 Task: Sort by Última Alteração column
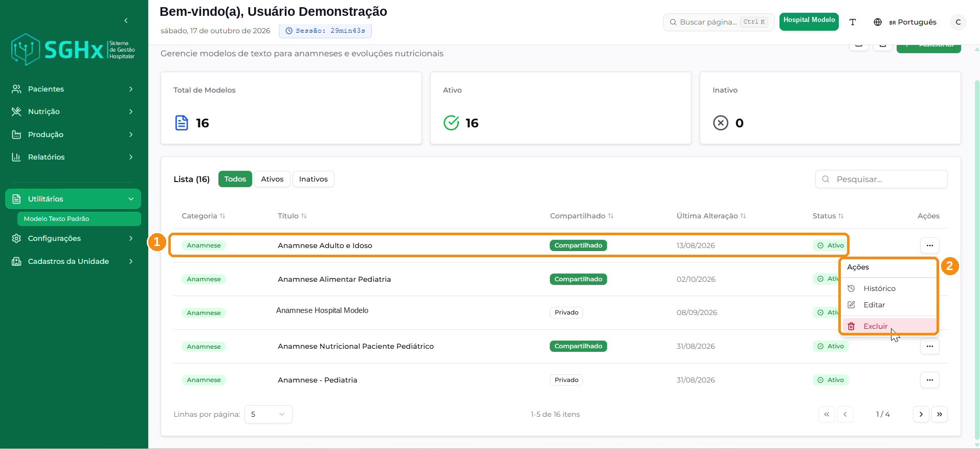coord(711,216)
